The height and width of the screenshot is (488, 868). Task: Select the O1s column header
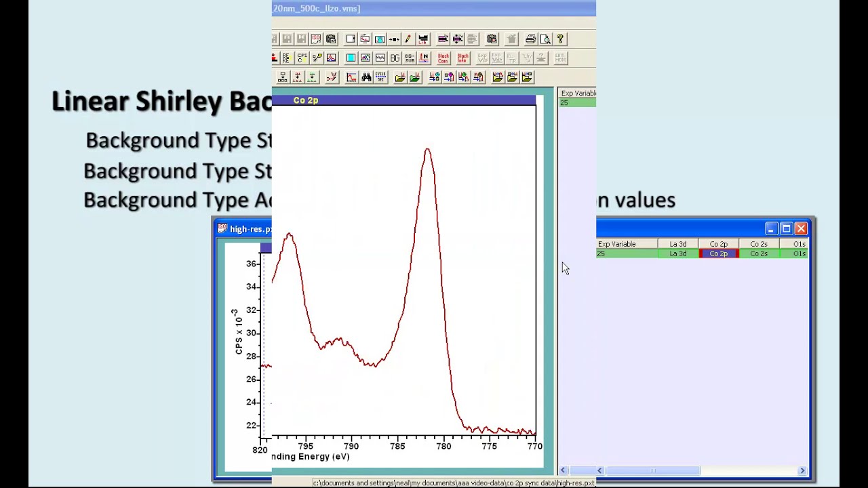[x=794, y=244]
